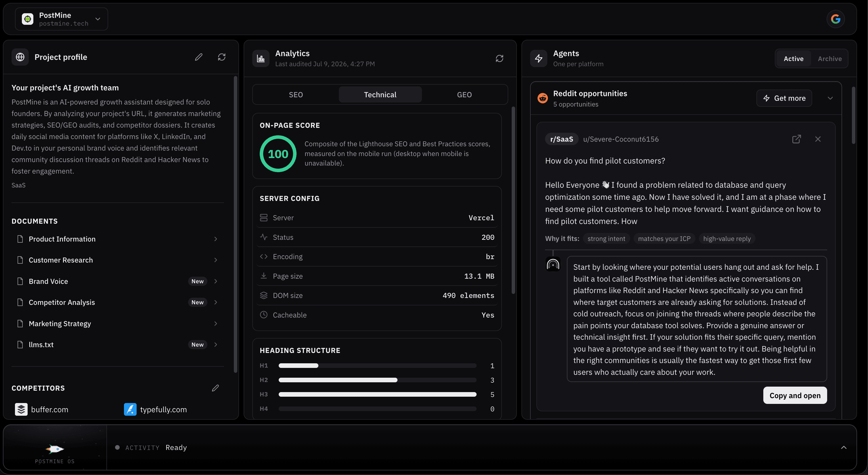This screenshot has width=868, height=475.
Task: Click the buffer.com logo icon
Action: [21, 409]
